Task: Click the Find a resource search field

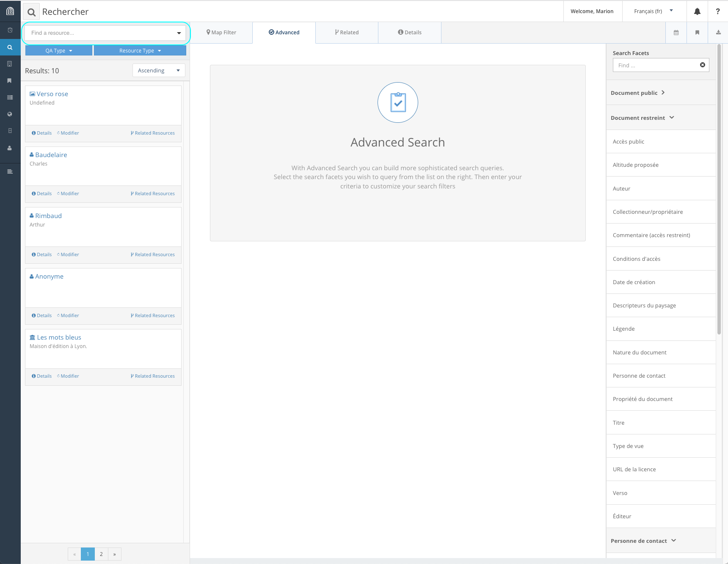Action: click(x=101, y=33)
